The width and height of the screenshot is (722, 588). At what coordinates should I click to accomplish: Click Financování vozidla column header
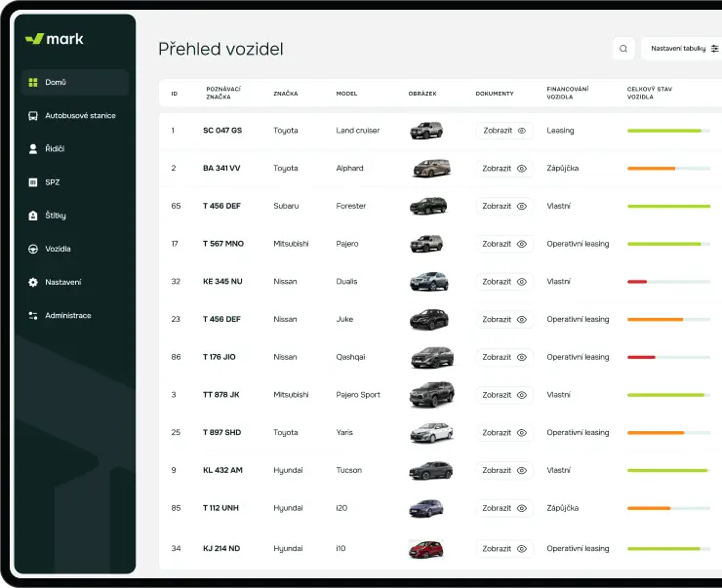tap(567, 93)
